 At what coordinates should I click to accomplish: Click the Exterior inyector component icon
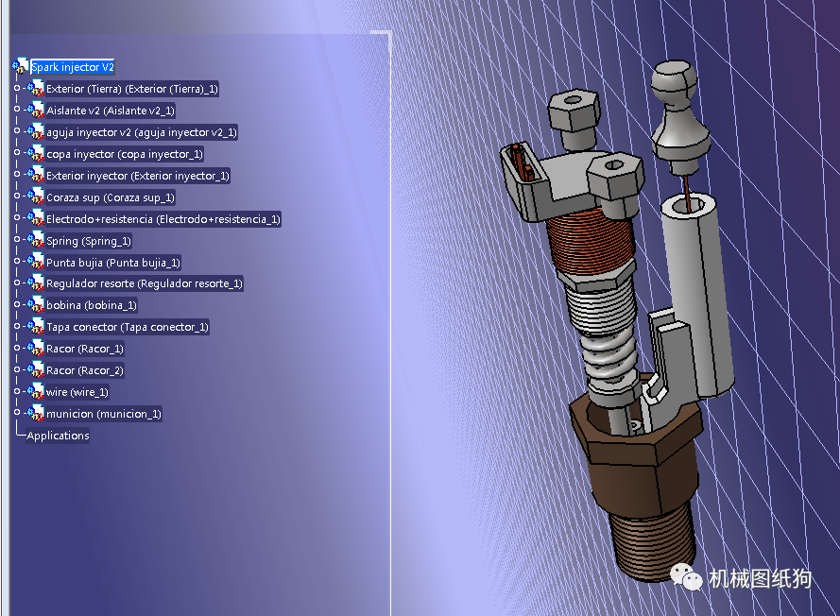pyautogui.click(x=35, y=175)
